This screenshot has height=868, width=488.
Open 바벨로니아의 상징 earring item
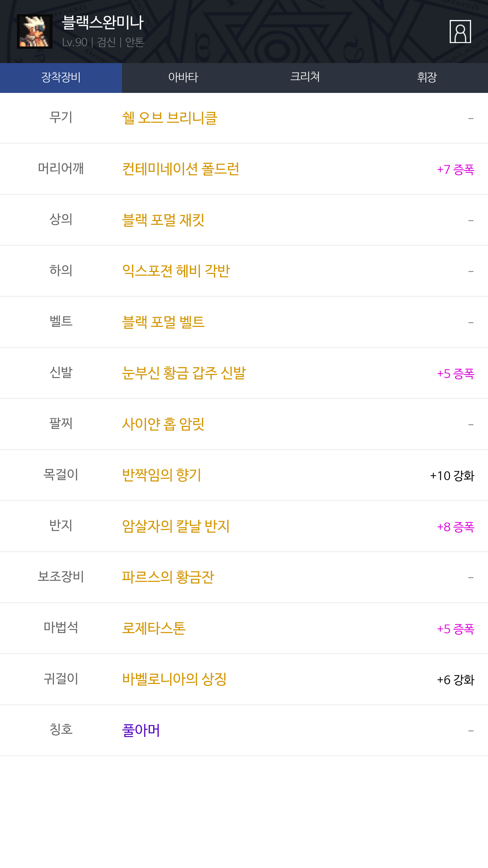click(174, 679)
